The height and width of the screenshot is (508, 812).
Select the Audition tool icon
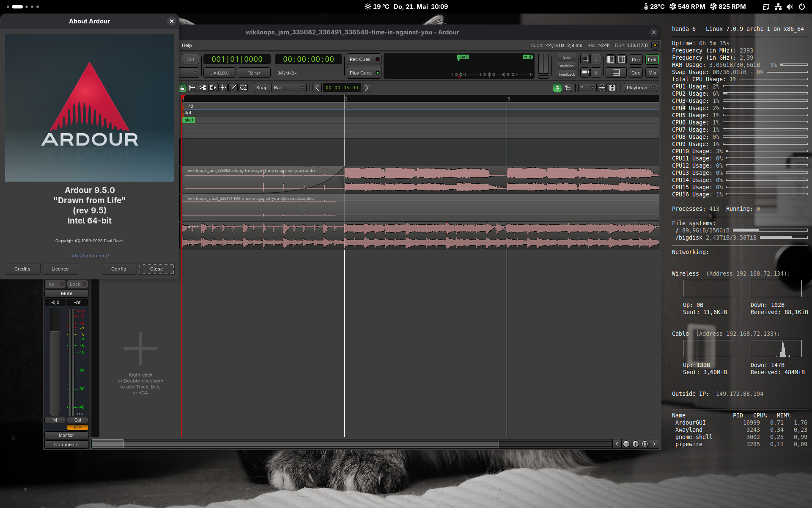213,88
